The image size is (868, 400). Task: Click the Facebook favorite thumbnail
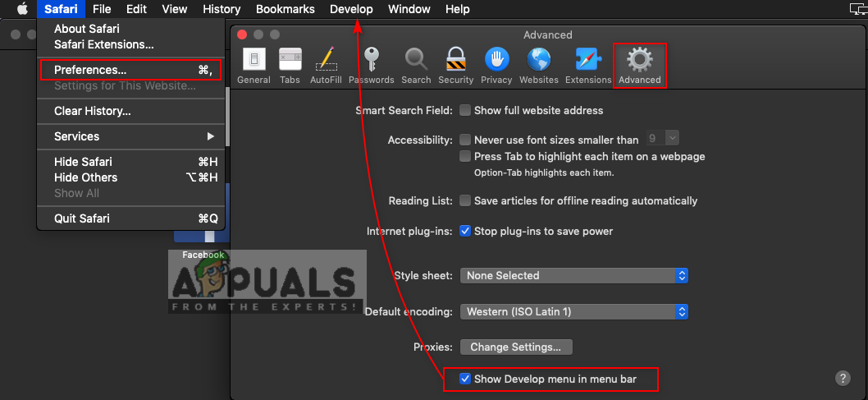tap(202, 236)
